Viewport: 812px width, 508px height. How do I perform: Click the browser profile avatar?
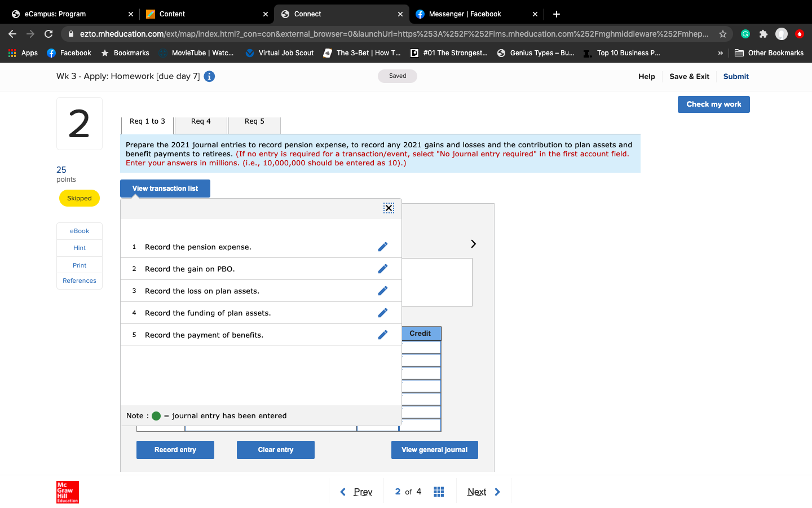point(782,34)
